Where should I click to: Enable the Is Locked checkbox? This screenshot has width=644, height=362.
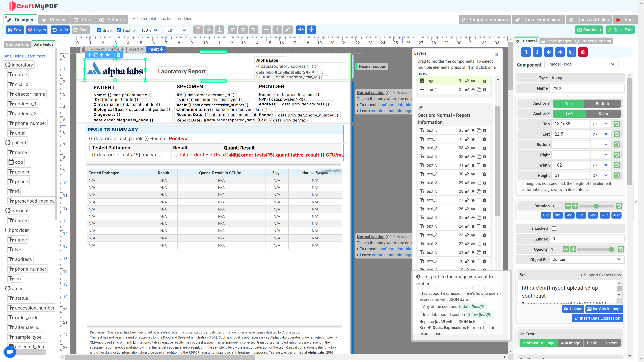[554, 228]
